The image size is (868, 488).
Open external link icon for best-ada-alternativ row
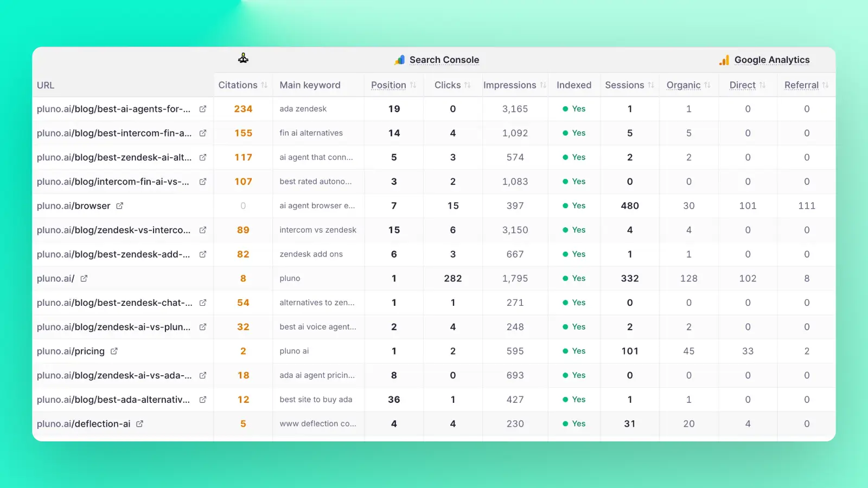[203, 400]
